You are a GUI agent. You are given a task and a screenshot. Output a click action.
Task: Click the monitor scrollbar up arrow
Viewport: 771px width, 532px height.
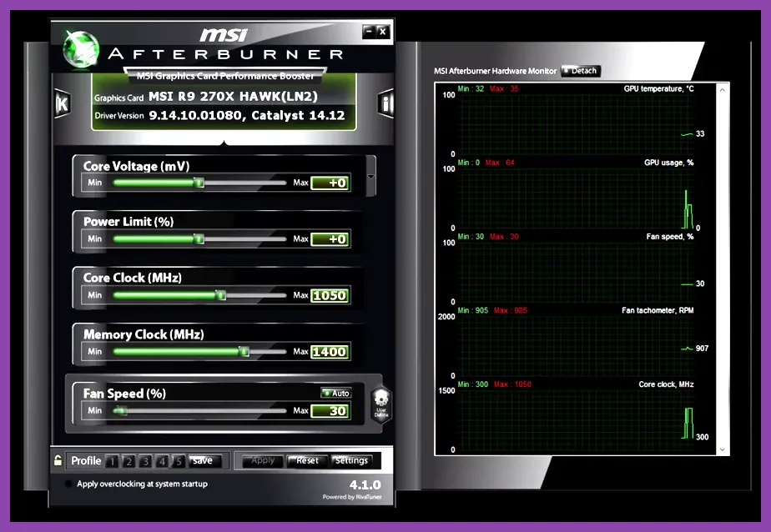tap(723, 90)
